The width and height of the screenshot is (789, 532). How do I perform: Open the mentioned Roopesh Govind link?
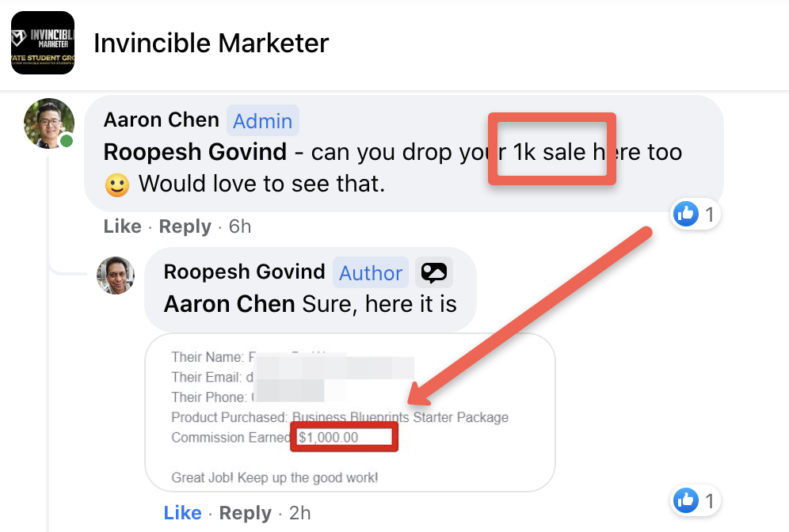click(x=195, y=152)
